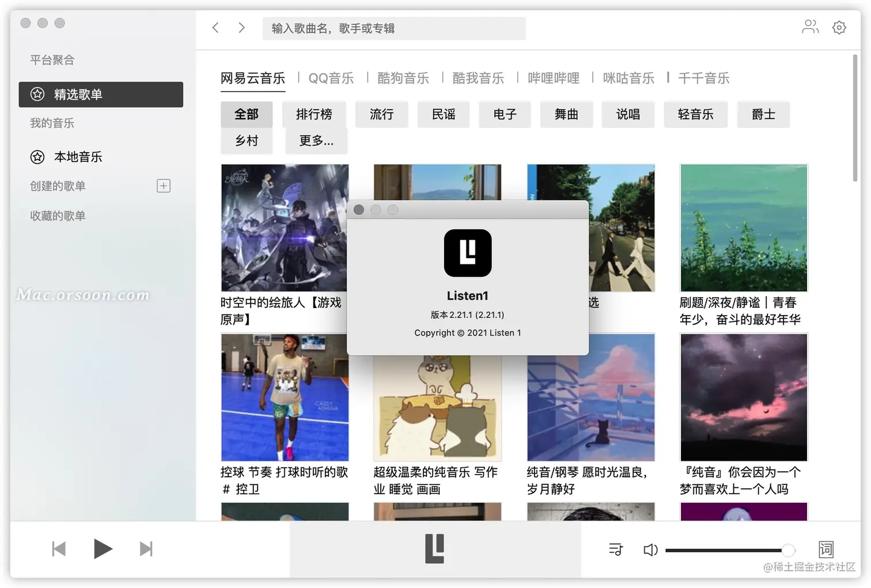Viewport: 871px width, 588px height.
Task: Select the 舞曲 category filter
Action: coord(566,114)
